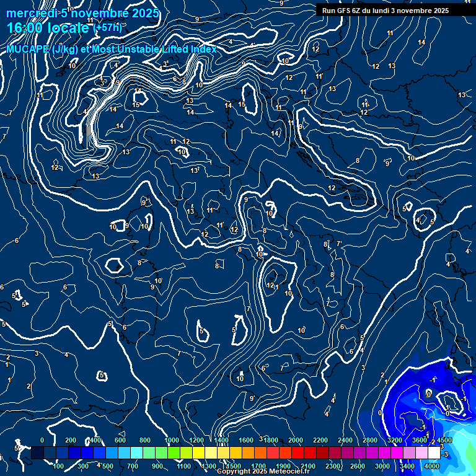Click the legend value '1500'
Viewport: 476px width, 476px height.
[x=234, y=466]
